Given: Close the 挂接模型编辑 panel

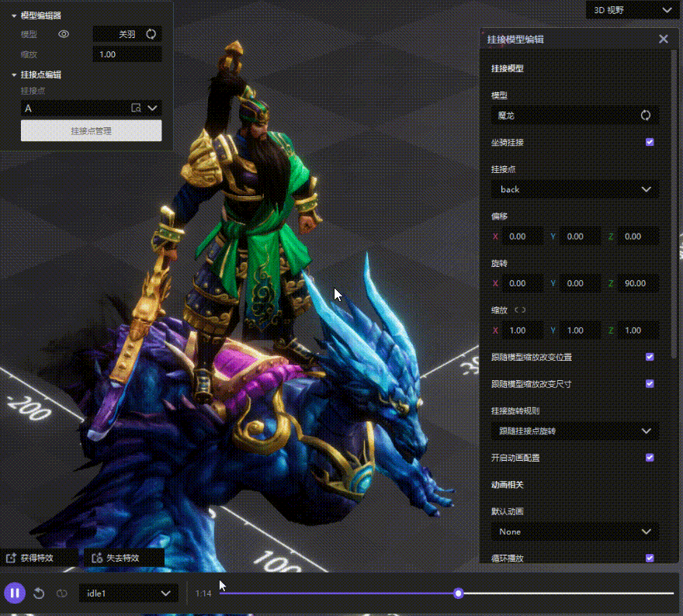Looking at the screenshot, I should coord(664,40).
